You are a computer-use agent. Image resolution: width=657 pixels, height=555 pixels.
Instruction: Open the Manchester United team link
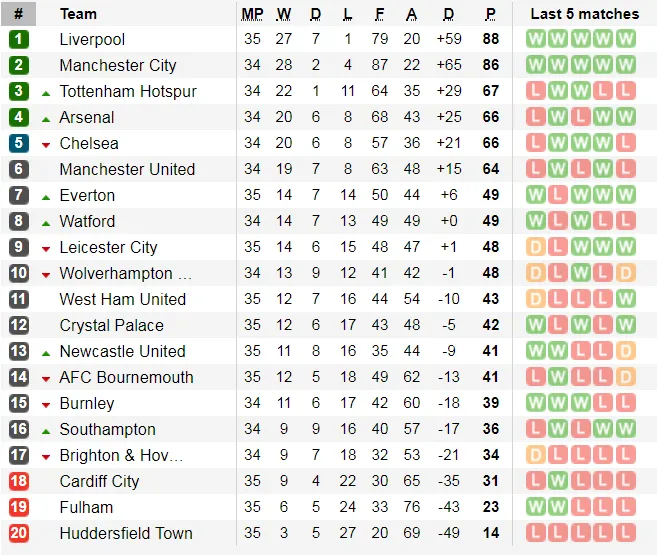point(127,169)
